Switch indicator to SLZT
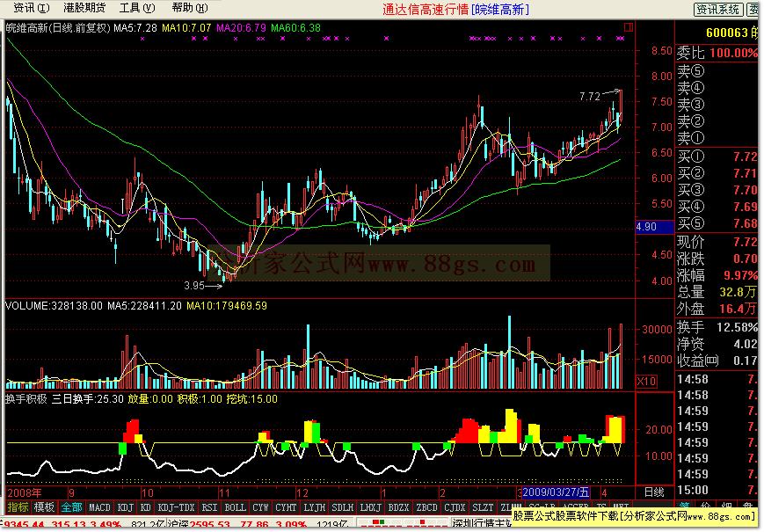This screenshot has width=764, height=532. point(483,507)
